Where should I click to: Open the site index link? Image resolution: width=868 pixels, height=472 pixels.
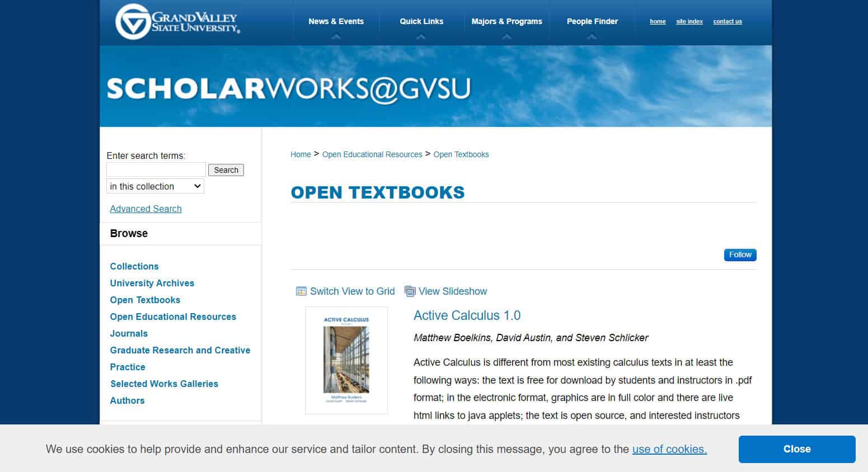point(689,21)
